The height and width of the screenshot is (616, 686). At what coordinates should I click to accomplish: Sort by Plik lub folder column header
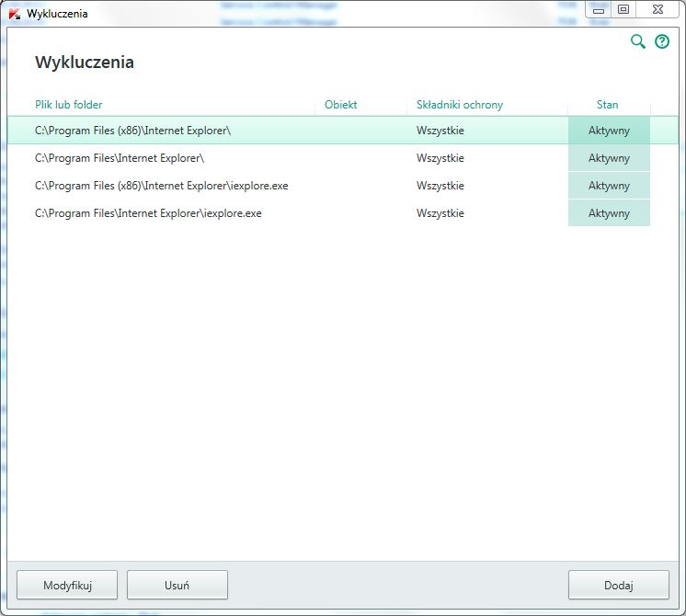click(x=69, y=105)
